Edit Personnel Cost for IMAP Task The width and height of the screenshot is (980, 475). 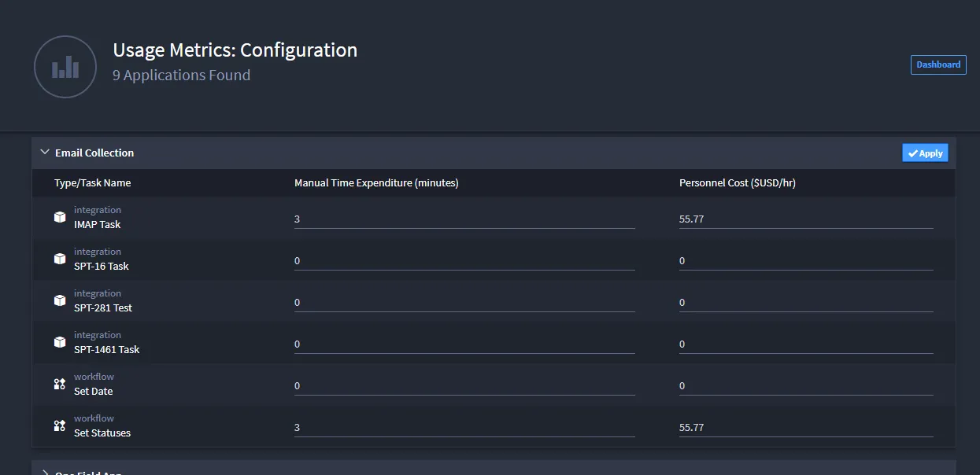tap(806, 219)
